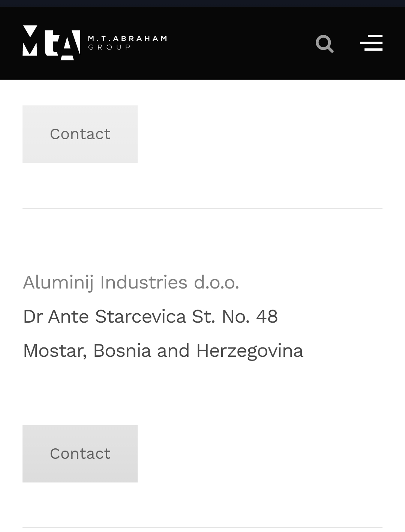Open the search magnifier icon
Screen dimensions: 405x532
coord(324,44)
